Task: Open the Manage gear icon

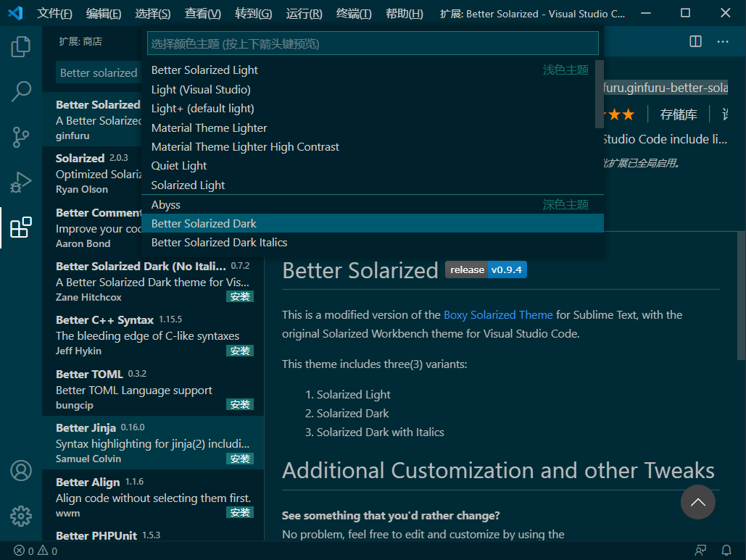Action: pyautogui.click(x=21, y=516)
